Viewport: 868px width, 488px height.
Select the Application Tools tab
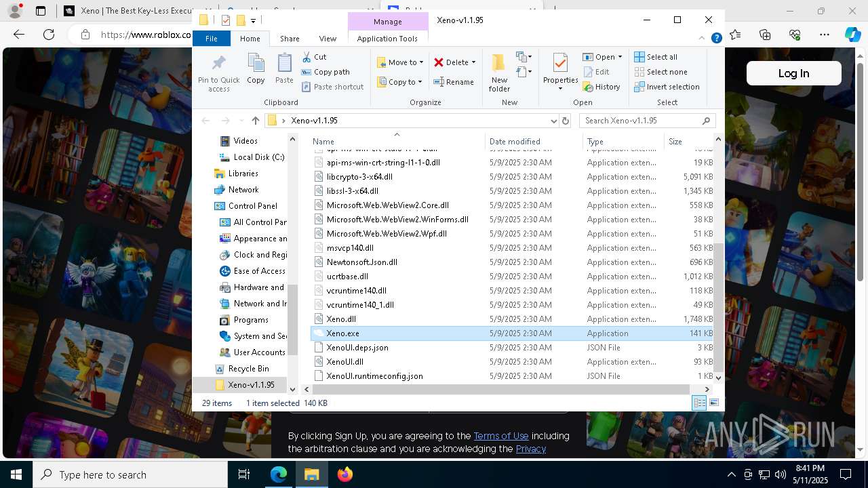387,39
